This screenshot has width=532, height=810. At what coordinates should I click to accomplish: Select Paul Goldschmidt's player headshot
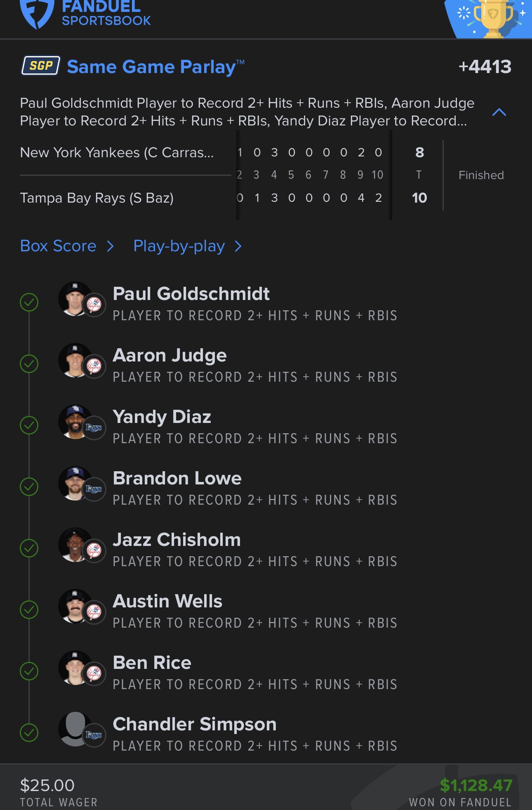tap(75, 299)
